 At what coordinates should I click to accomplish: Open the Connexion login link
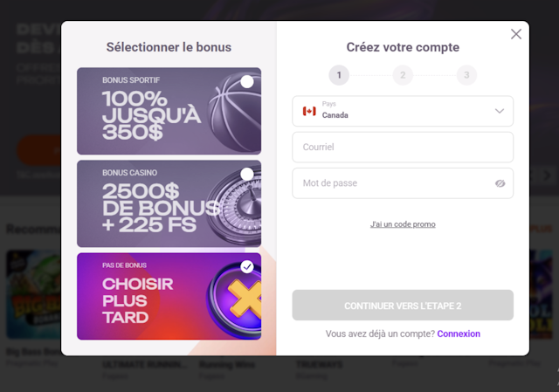click(x=459, y=334)
